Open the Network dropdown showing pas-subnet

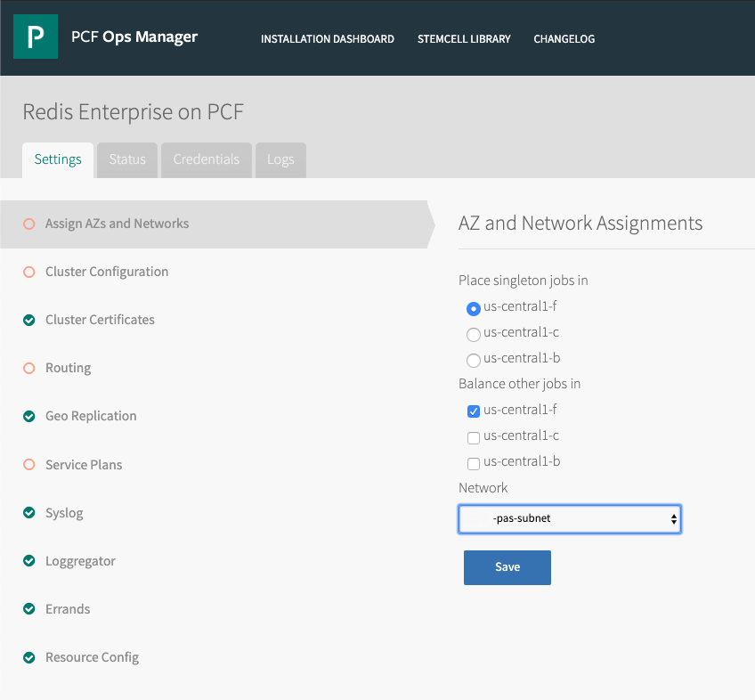[570, 518]
